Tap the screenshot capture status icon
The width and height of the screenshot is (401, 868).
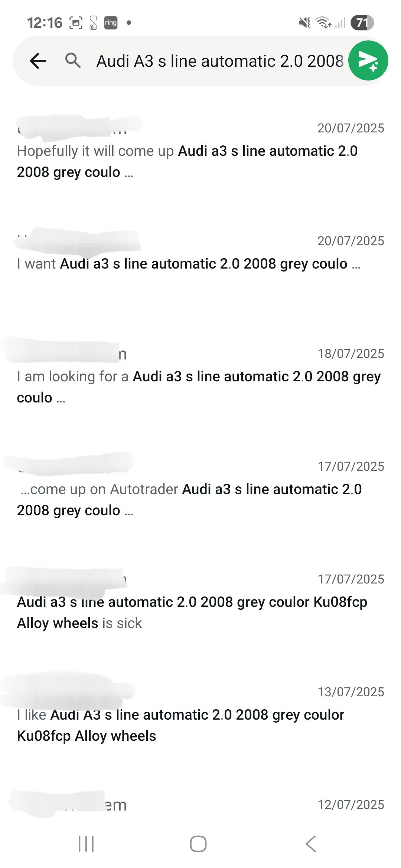[76, 23]
